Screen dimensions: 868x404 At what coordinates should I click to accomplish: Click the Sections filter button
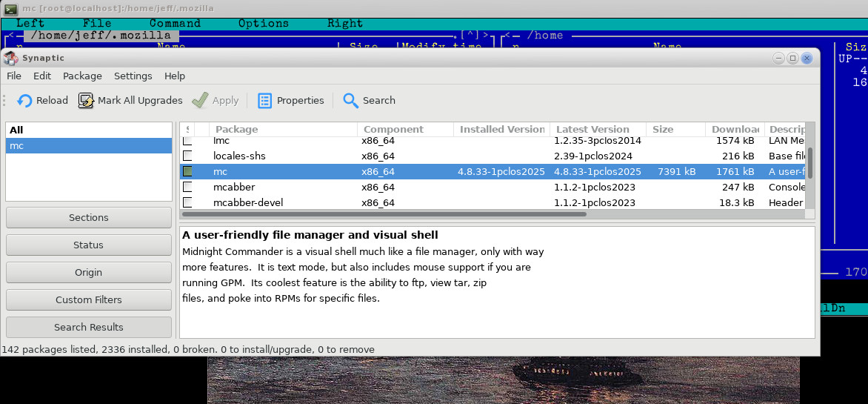click(x=89, y=217)
